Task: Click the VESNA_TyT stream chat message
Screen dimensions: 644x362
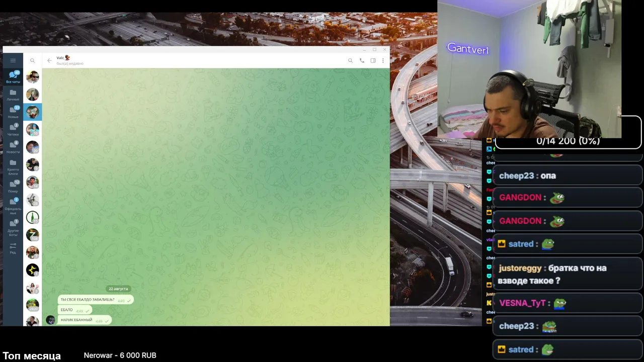Action: tap(568, 303)
